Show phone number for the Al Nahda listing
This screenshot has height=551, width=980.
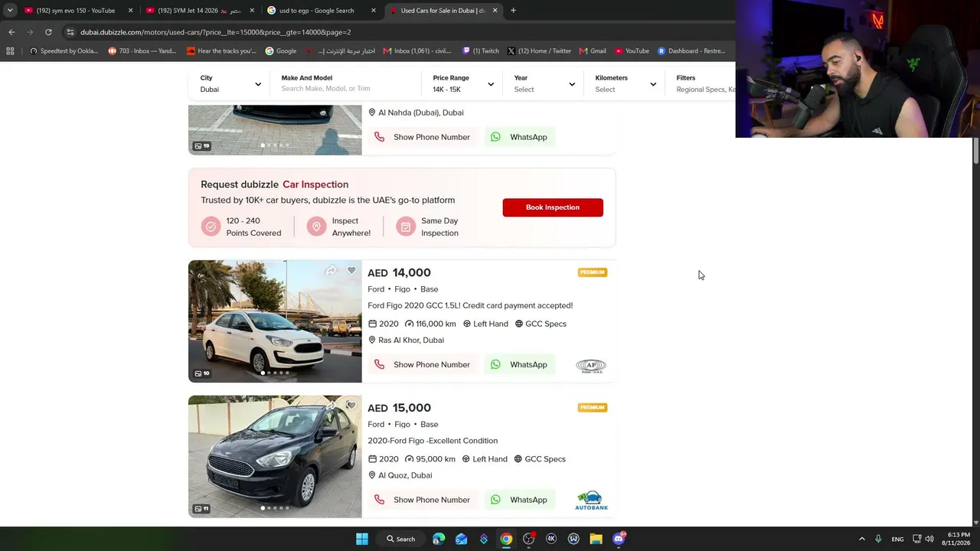(423, 138)
